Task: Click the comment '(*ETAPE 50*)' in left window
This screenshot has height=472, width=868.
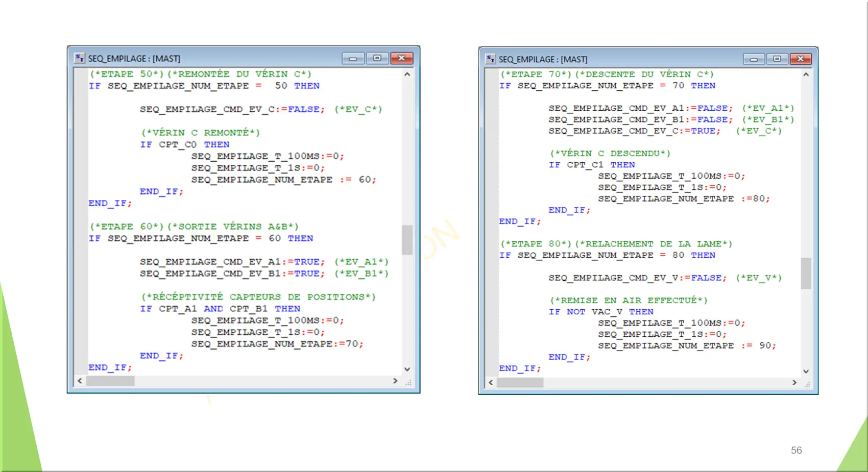Action: click(127, 74)
